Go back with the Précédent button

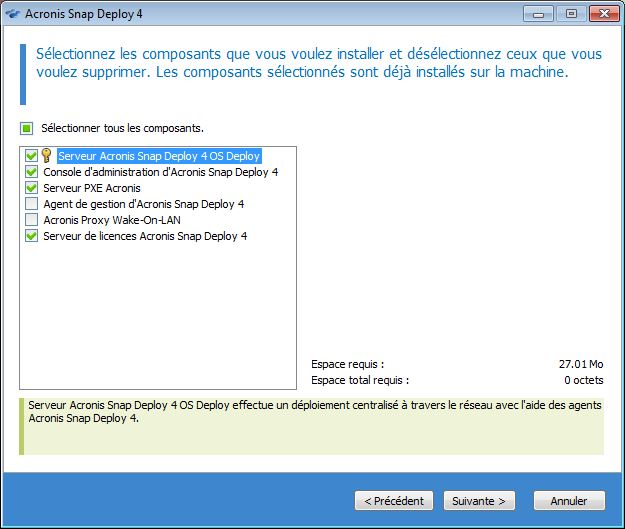click(394, 500)
